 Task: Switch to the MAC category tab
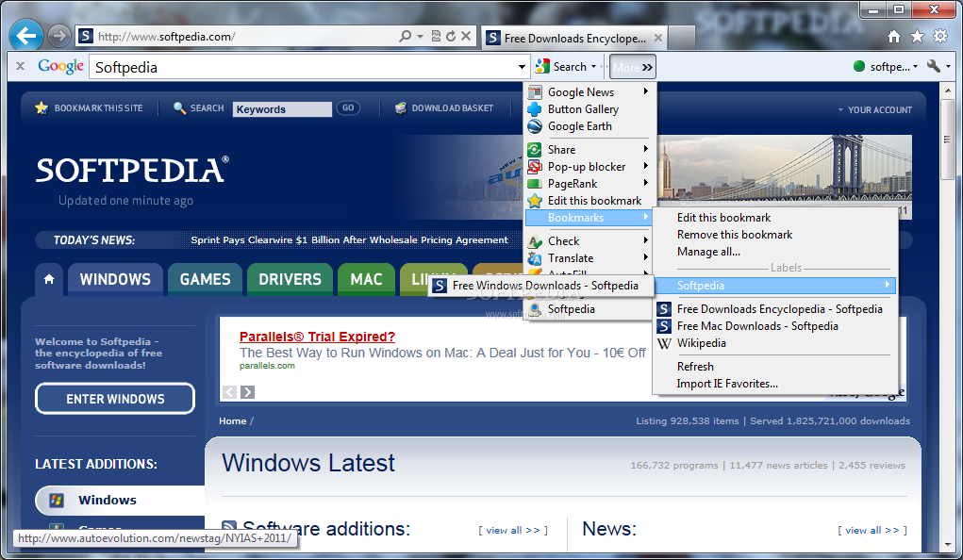tap(366, 279)
